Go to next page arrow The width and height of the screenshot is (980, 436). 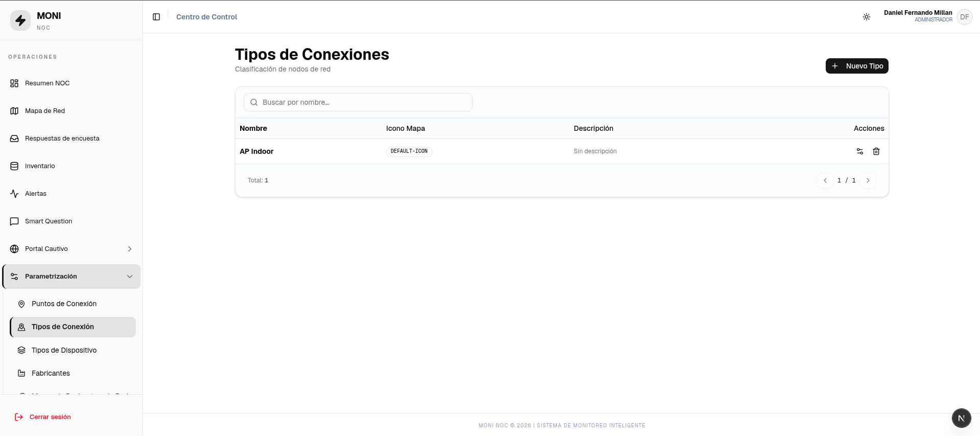tap(868, 180)
